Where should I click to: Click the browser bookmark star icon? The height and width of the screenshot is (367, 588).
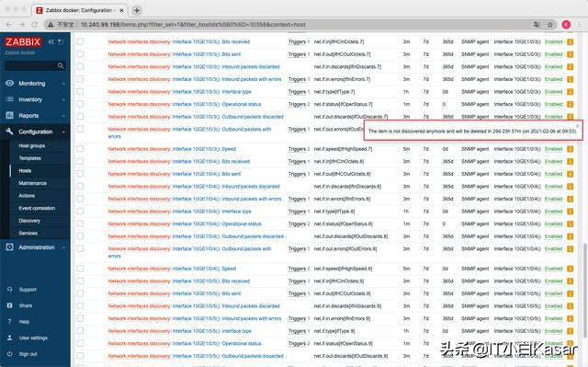pos(549,25)
